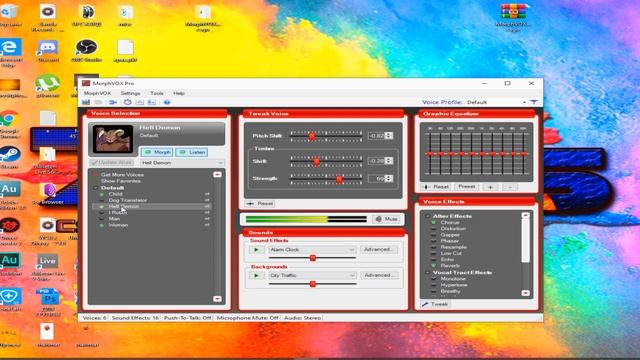
Task: Open the Alarm Clock sound effect dropdown
Action: pos(312,249)
